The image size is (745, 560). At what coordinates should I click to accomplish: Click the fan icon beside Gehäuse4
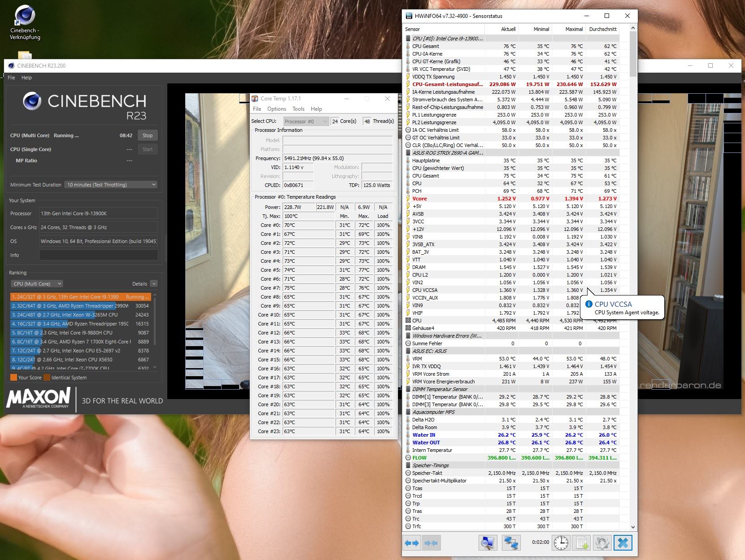point(408,328)
